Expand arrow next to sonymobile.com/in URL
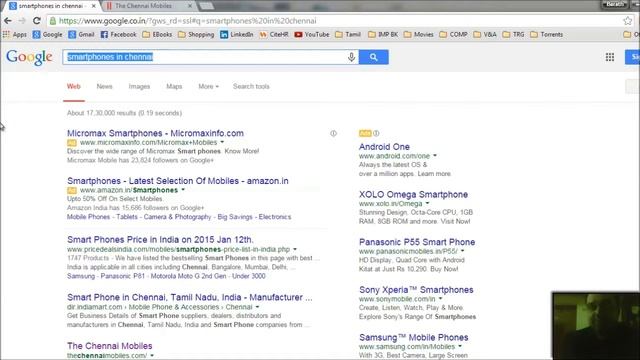Screen dimensions: 640x360 pyautogui.click(x=440, y=299)
